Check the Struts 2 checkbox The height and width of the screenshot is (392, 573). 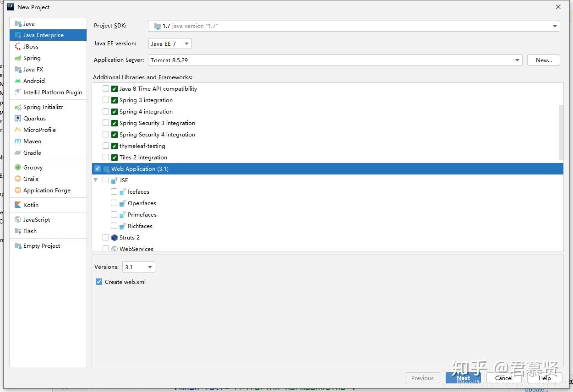click(x=106, y=238)
